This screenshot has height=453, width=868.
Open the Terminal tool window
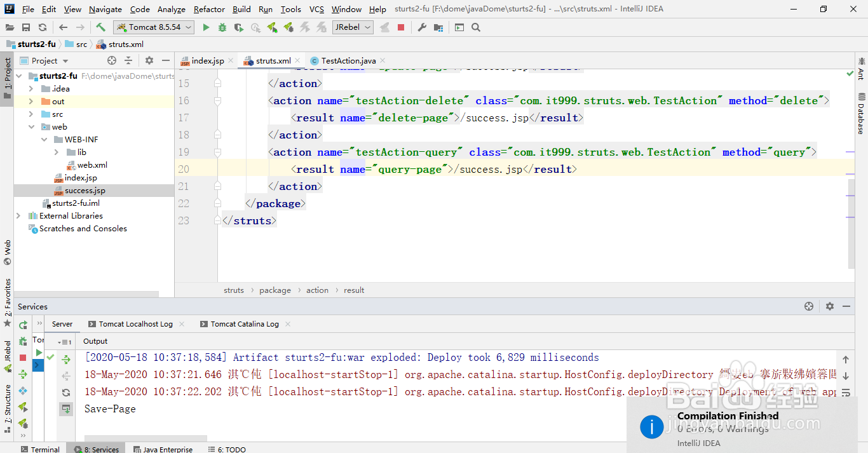click(39, 449)
